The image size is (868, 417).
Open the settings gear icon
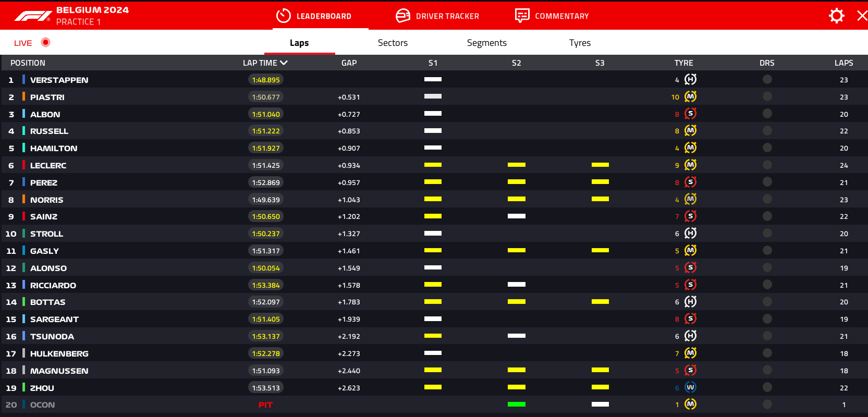[836, 16]
